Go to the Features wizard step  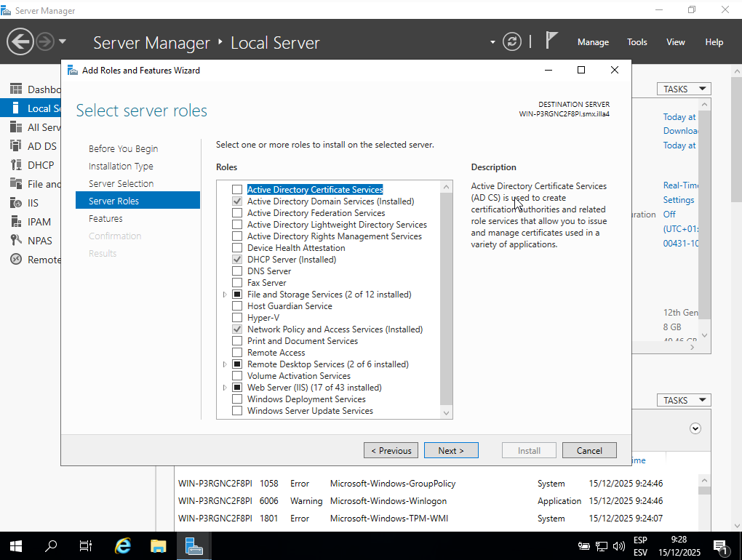point(105,218)
